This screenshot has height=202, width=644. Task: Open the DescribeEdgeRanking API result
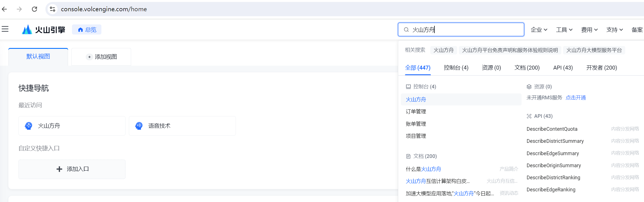click(551, 190)
